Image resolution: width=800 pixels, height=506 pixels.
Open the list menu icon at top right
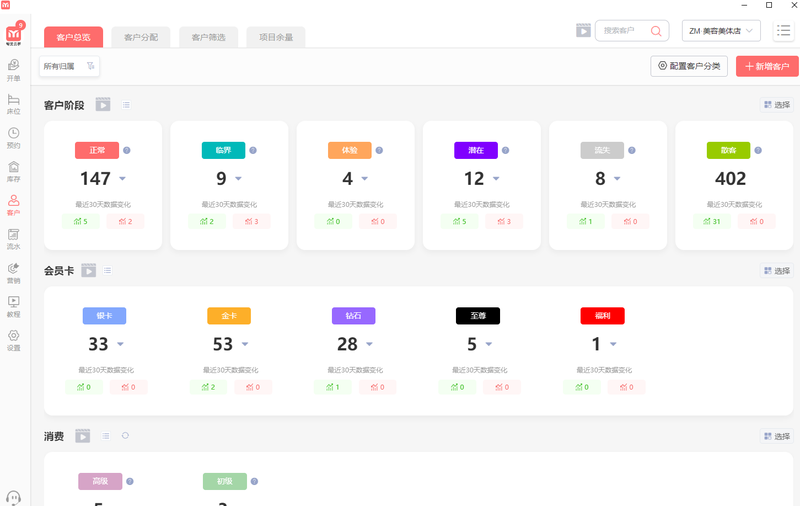(783, 31)
